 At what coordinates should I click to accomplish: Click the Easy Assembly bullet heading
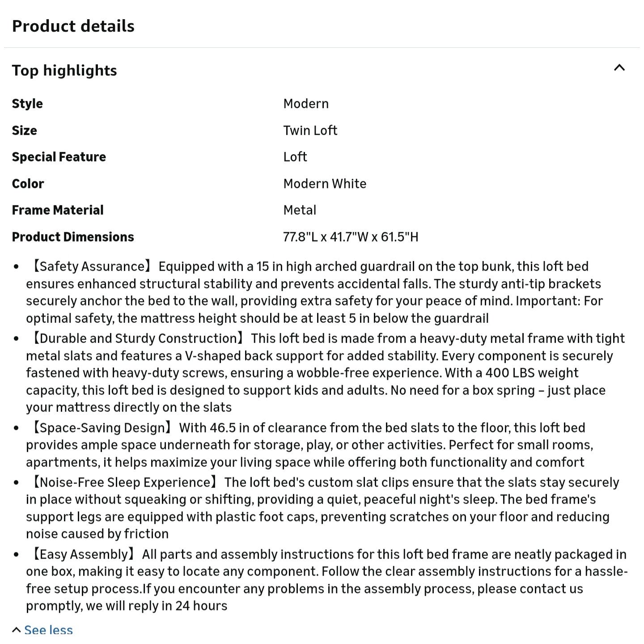tap(83, 555)
